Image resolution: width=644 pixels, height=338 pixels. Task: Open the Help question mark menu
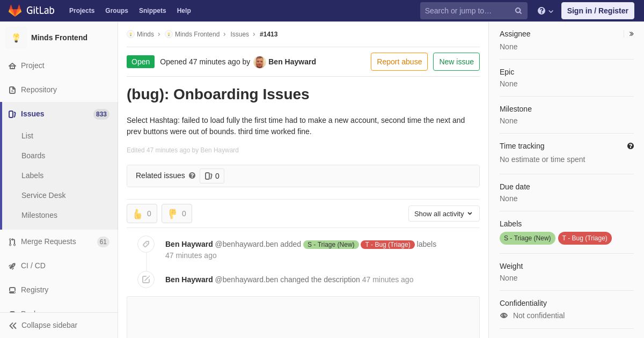click(x=545, y=11)
